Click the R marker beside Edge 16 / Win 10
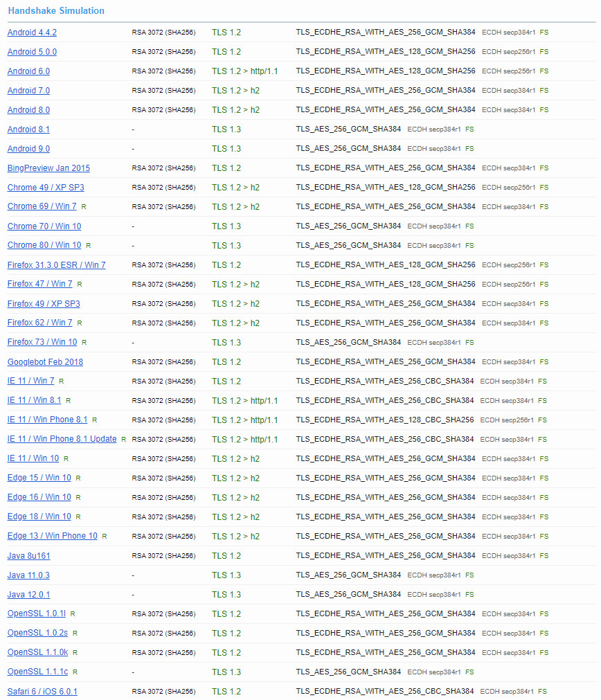Viewport: 601px width, 700px height. [x=78, y=499]
